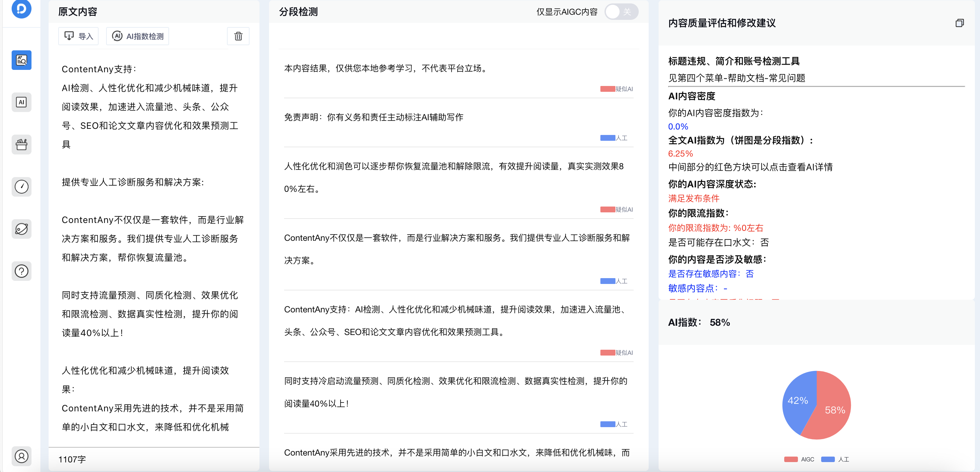Open the content detection tool in the sidebar
This screenshot has height=472, width=980.
pyautogui.click(x=21, y=60)
